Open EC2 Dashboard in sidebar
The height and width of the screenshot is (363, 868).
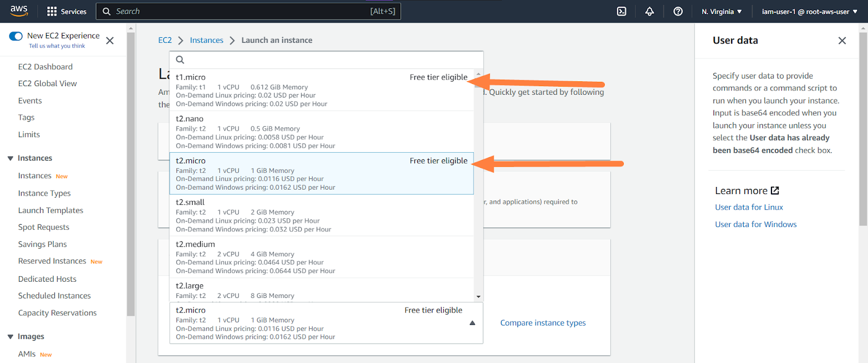click(x=45, y=67)
